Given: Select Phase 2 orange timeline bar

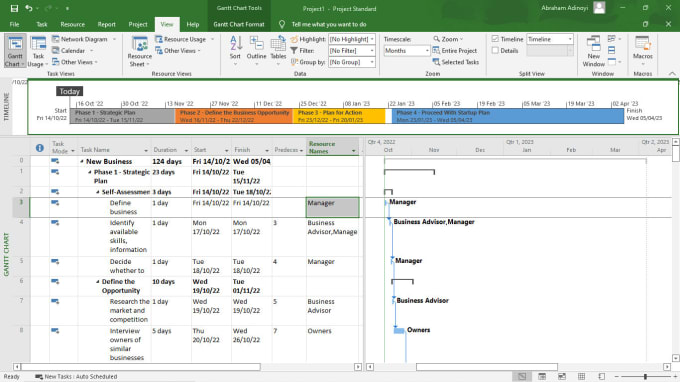Looking at the screenshot, I should click(x=234, y=116).
